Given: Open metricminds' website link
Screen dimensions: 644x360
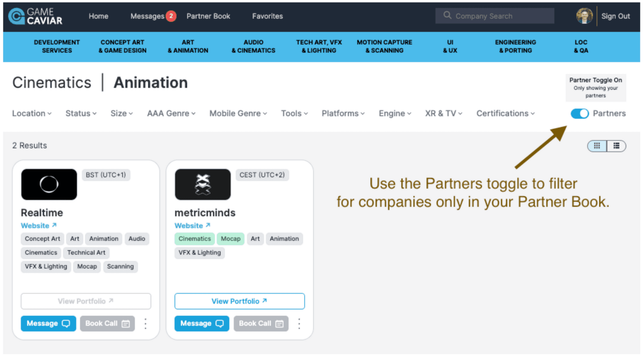Looking at the screenshot, I should click(192, 226).
